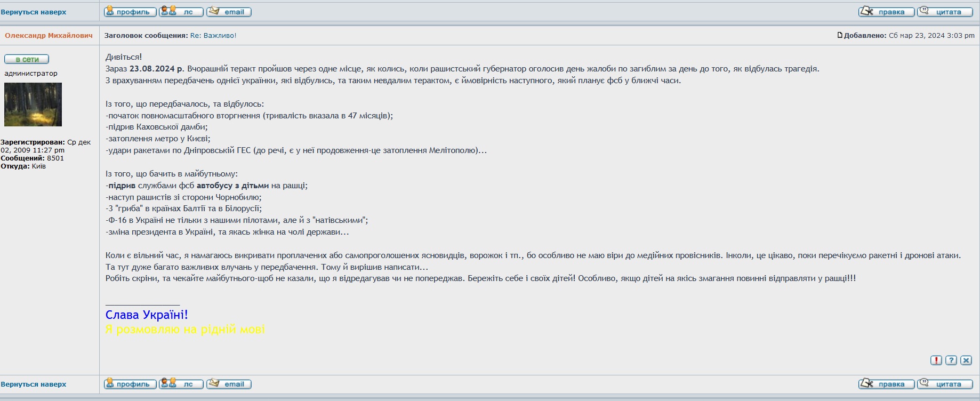Edit post with bottom правка button
The width and height of the screenshot is (980, 401).
[x=886, y=384]
